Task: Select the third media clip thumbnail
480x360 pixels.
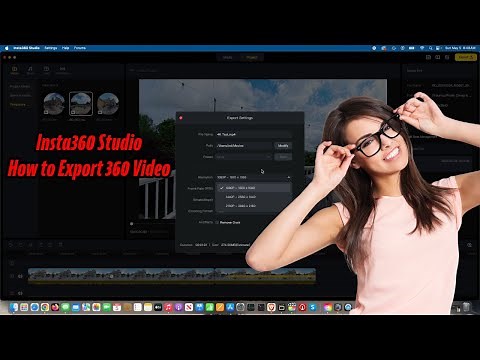Action: tap(108, 104)
